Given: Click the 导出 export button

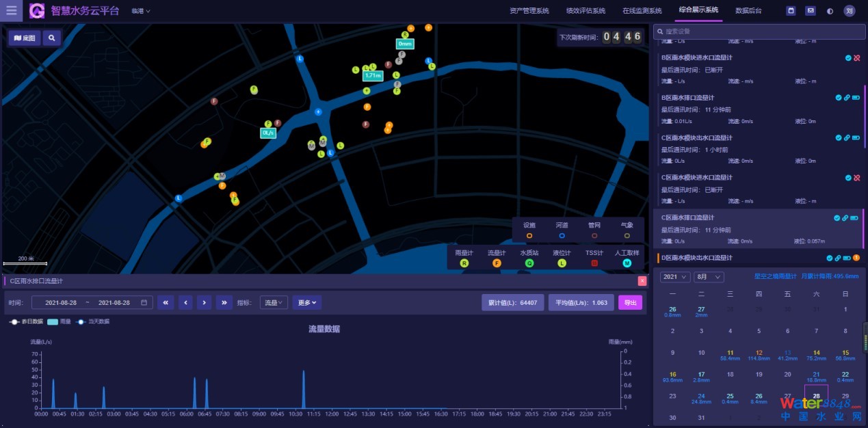Looking at the screenshot, I should pos(630,302).
